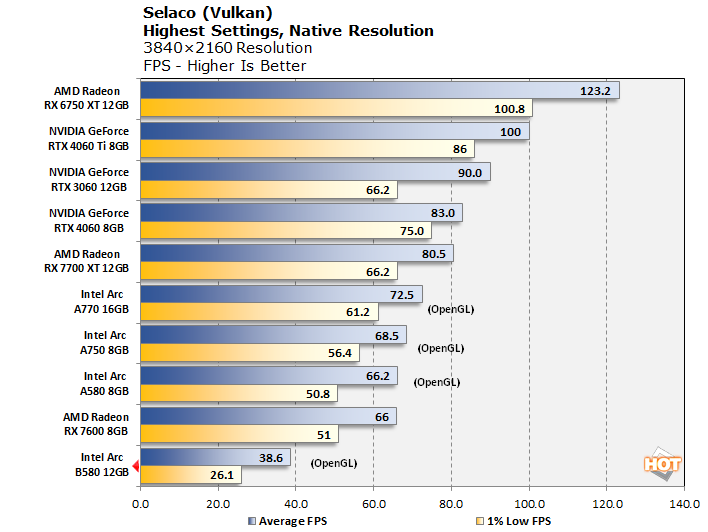Click the 100.0 tick on the x-axis
Image resolution: width=708 pixels, height=532 pixels.
click(529, 504)
